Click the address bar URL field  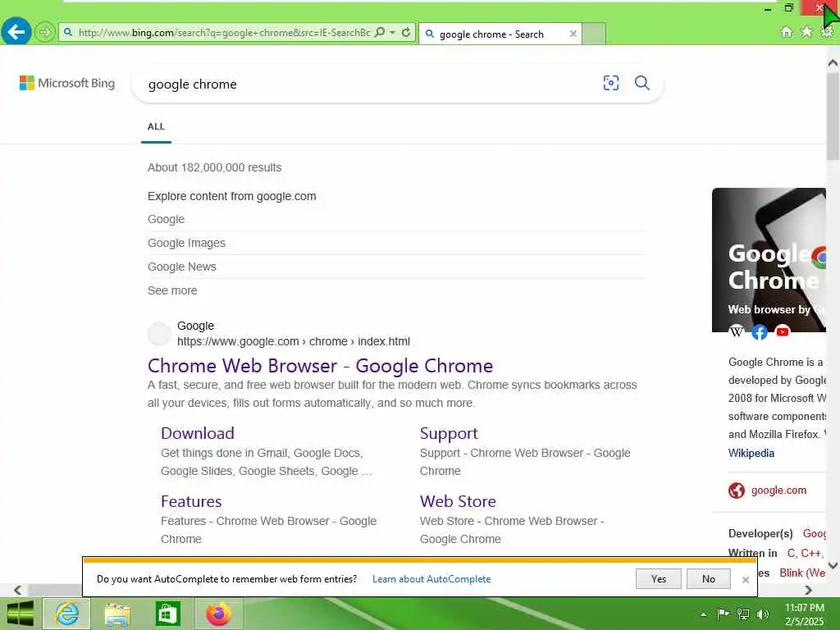[x=224, y=33]
